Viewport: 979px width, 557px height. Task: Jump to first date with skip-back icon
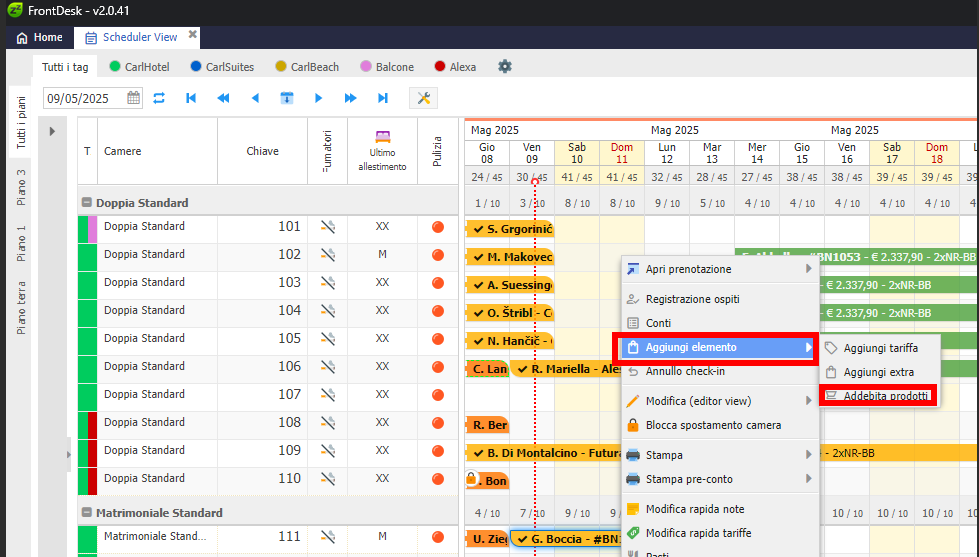pyautogui.click(x=191, y=98)
